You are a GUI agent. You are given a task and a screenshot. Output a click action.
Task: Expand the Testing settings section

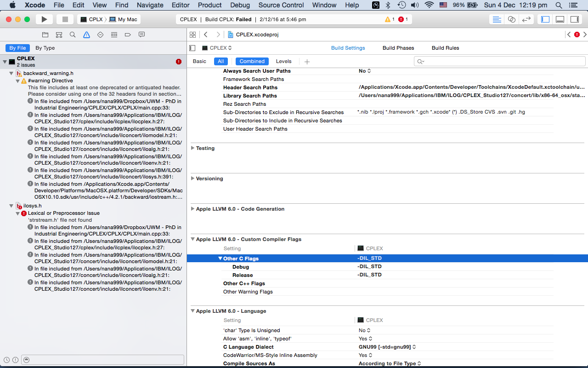[192, 148]
